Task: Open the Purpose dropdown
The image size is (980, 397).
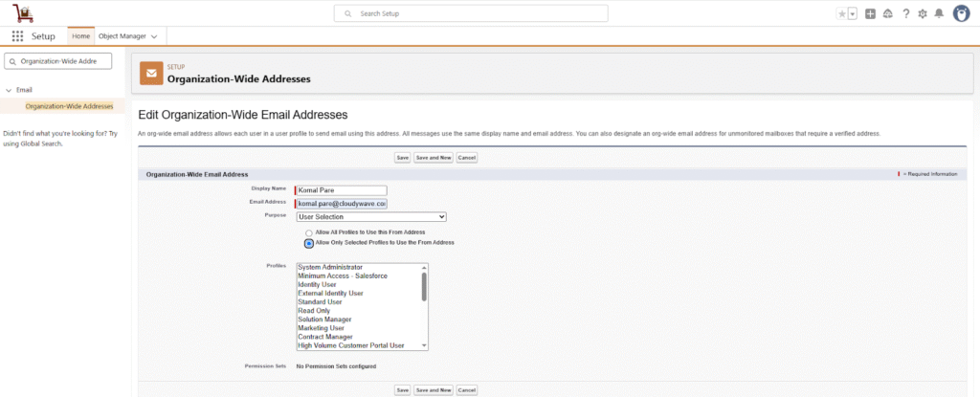Action: [x=371, y=216]
